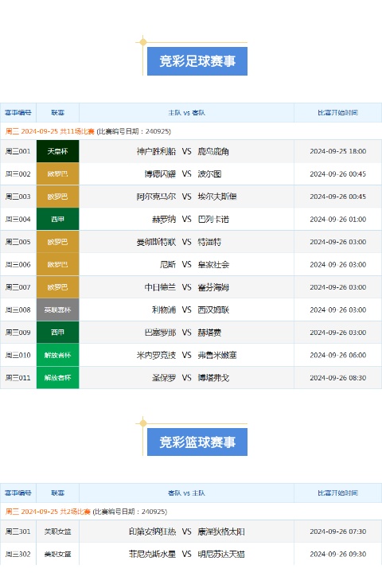Select team 圣保罗

164,378
